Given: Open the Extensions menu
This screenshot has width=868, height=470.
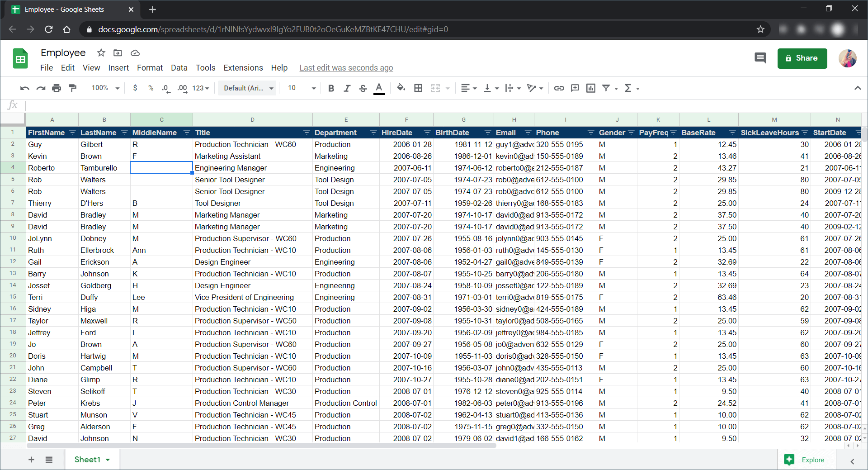Looking at the screenshot, I should click(243, 68).
